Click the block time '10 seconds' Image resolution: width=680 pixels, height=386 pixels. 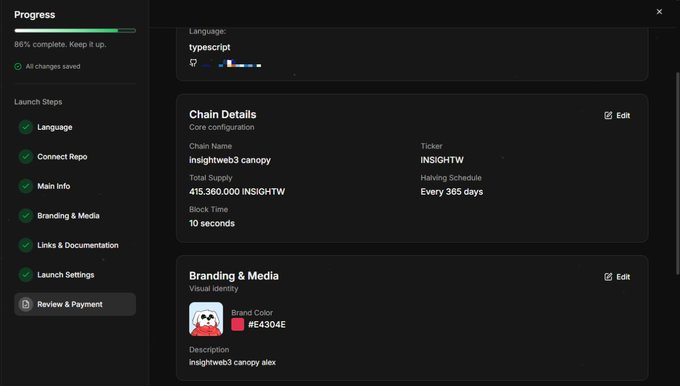point(212,223)
